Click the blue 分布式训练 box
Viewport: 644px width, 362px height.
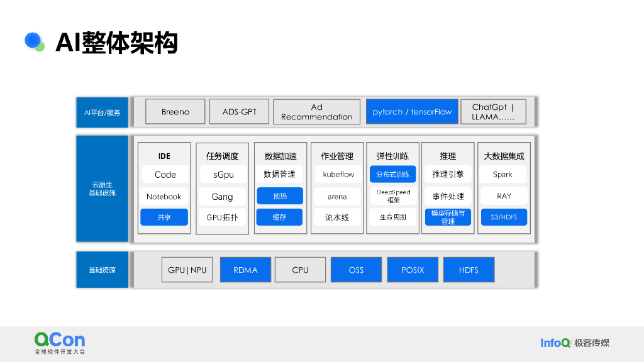tap(392, 175)
